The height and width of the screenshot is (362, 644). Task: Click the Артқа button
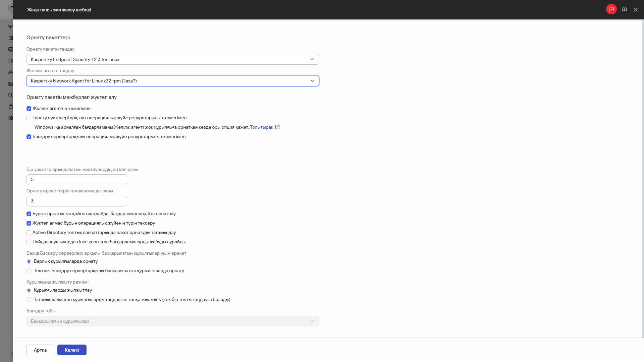40,350
